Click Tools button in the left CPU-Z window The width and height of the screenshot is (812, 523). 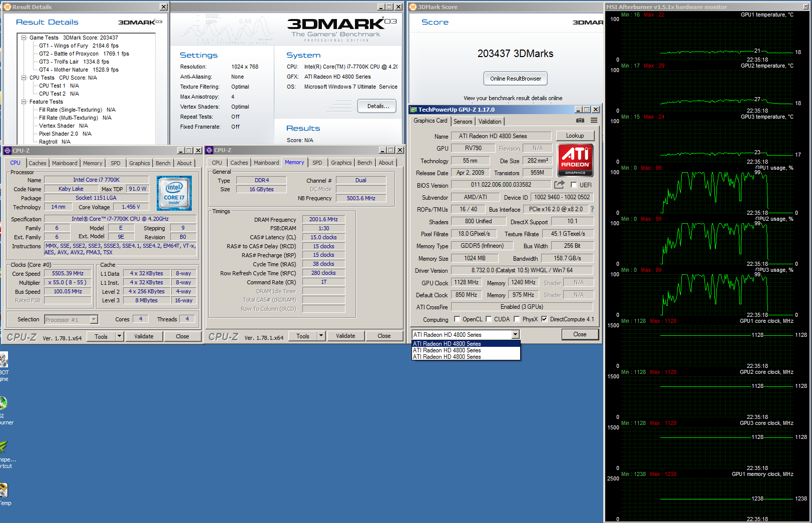point(101,336)
